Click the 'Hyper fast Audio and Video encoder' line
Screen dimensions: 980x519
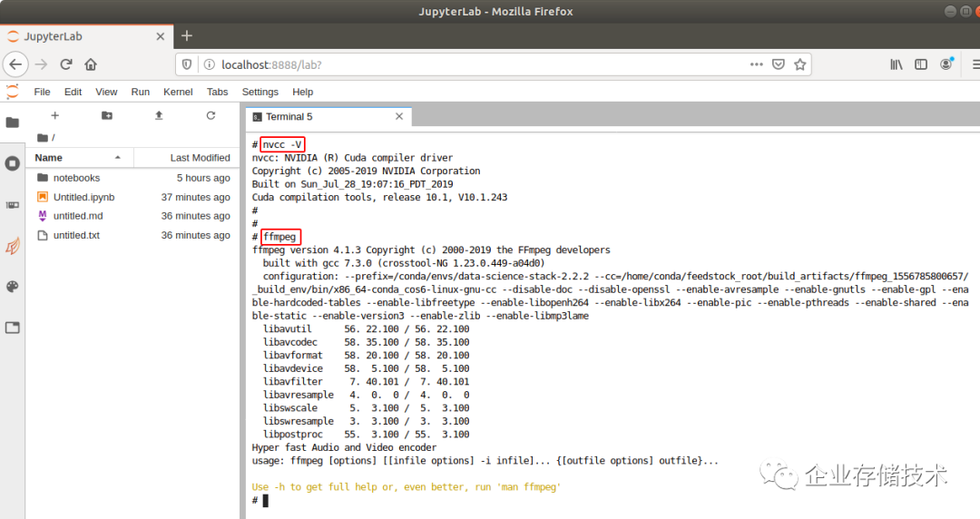(345, 447)
